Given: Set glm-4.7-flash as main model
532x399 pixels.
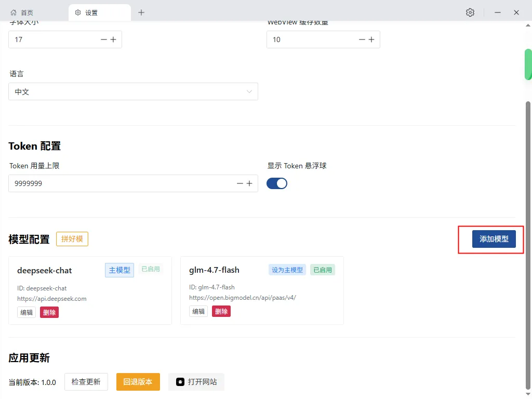Looking at the screenshot, I should (x=287, y=270).
